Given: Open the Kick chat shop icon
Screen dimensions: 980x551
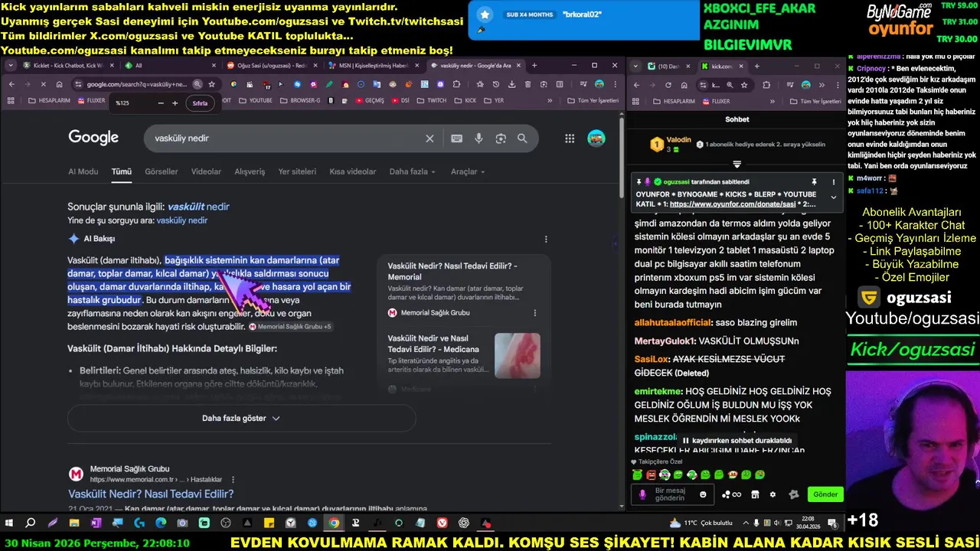Looking at the screenshot, I should tap(755, 494).
